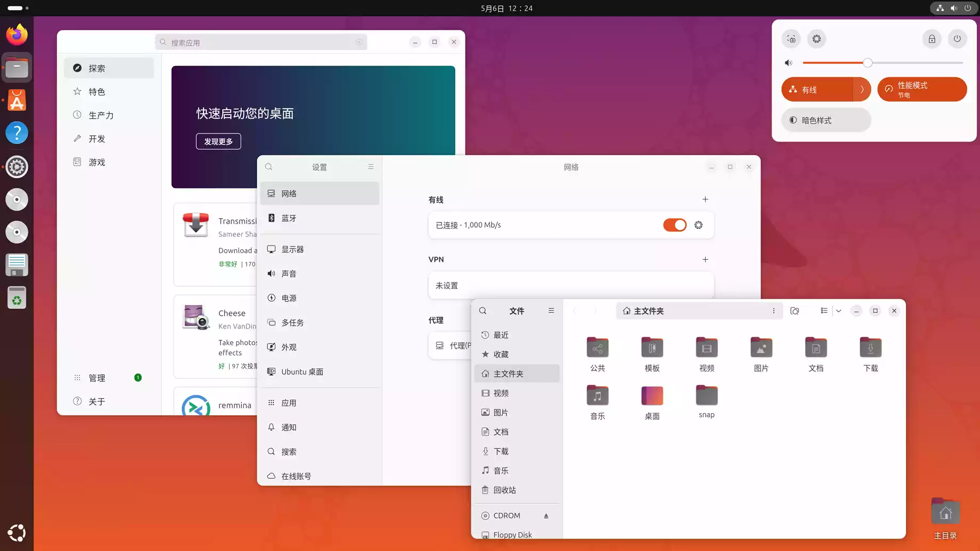Toggle the performance mode button
Image resolution: width=980 pixels, height=551 pixels.
click(921, 89)
